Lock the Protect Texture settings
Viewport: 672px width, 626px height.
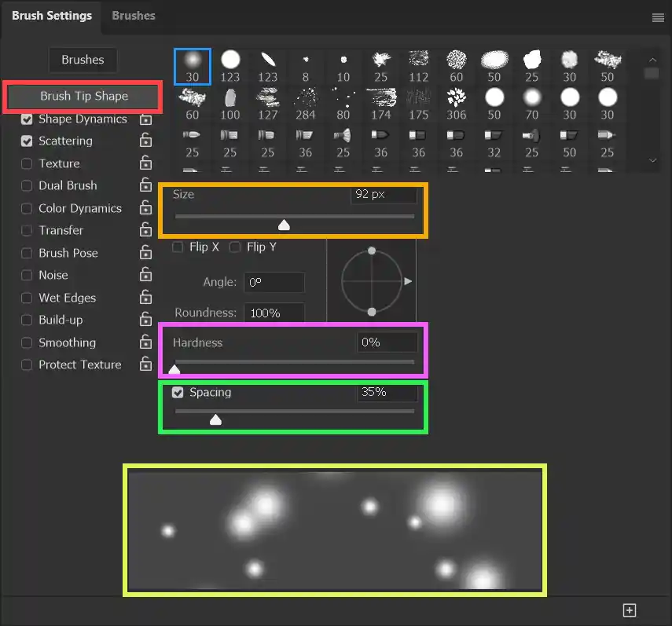pos(145,364)
